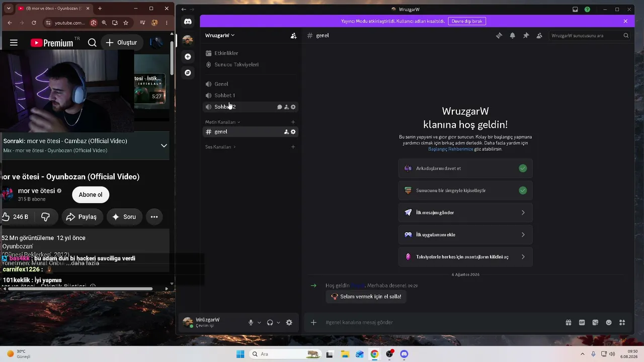Open threads icon in channel header

[499, 36]
